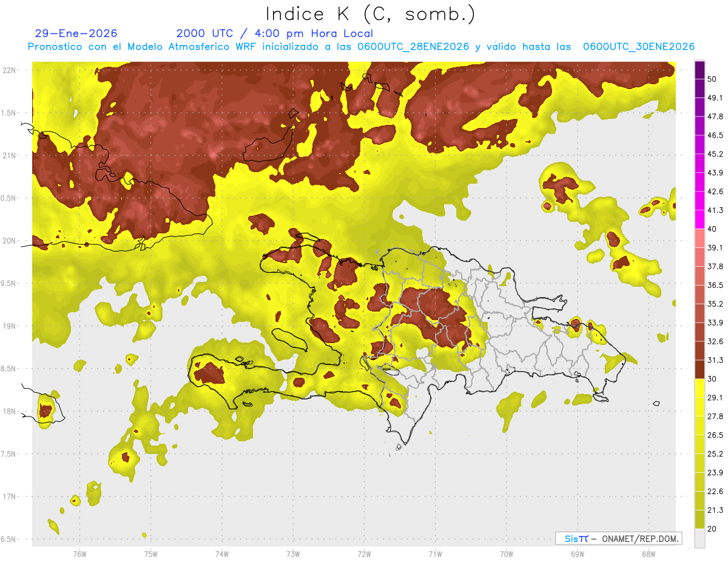The image size is (728, 562).
Task: Click the "29.1" color scale value
Action: 715,398
